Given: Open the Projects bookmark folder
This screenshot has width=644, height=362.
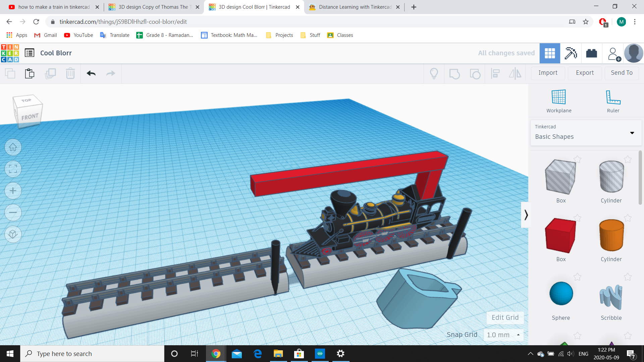Looking at the screenshot, I should (x=279, y=35).
